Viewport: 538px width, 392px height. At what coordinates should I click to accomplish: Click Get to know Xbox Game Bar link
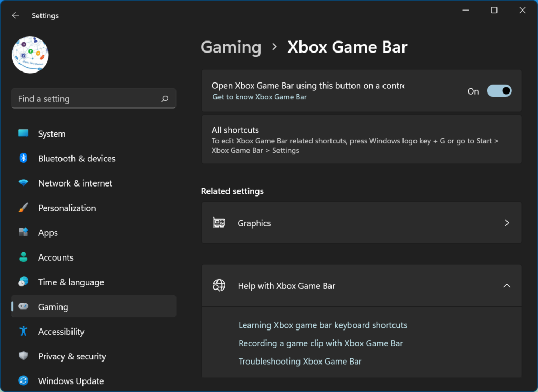260,97
